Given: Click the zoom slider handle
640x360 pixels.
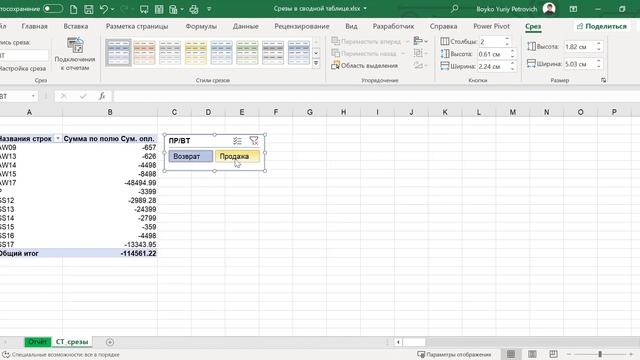Looking at the screenshot, I should click(600, 354).
